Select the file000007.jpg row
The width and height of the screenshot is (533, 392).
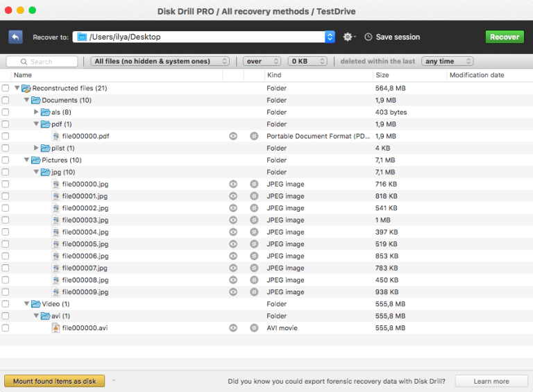(x=266, y=268)
